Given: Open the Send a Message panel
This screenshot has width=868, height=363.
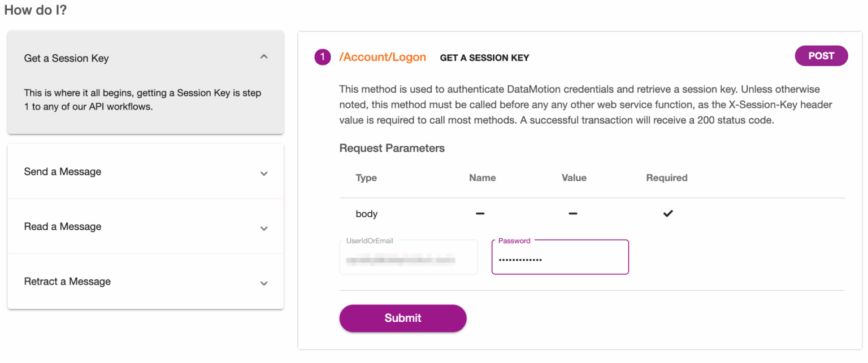Looking at the screenshot, I should (x=63, y=172).
